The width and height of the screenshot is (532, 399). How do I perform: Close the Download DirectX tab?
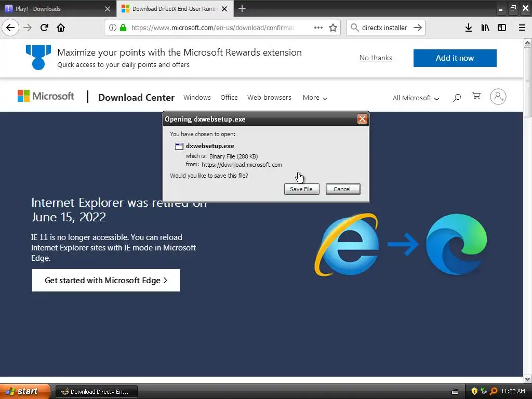click(224, 9)
